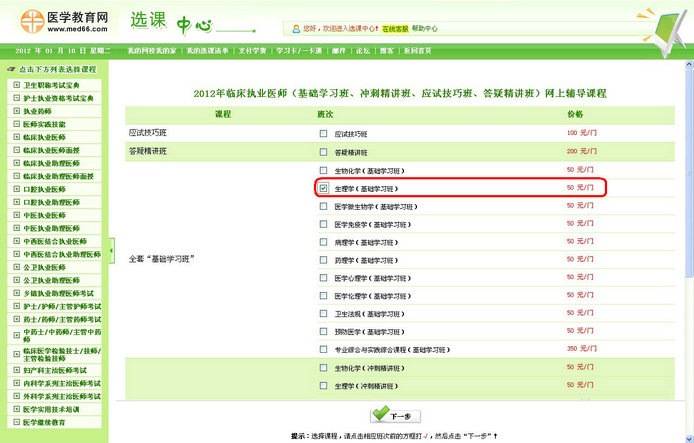
Task: Click the plus icon beside 口腔执业医师
Action: coord(16,189)
